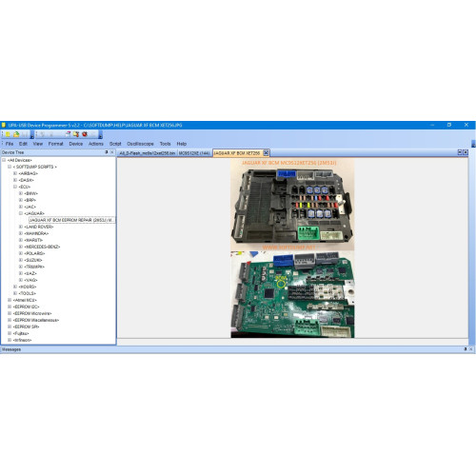
Task: Expand the AIRBAG tree node
Action: pos(15,173)
